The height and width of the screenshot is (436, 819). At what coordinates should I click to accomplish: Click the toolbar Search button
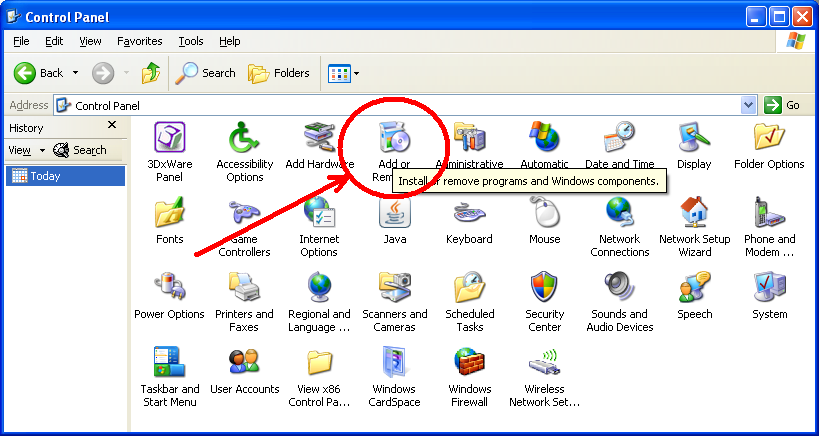click(x=205, y=73)
